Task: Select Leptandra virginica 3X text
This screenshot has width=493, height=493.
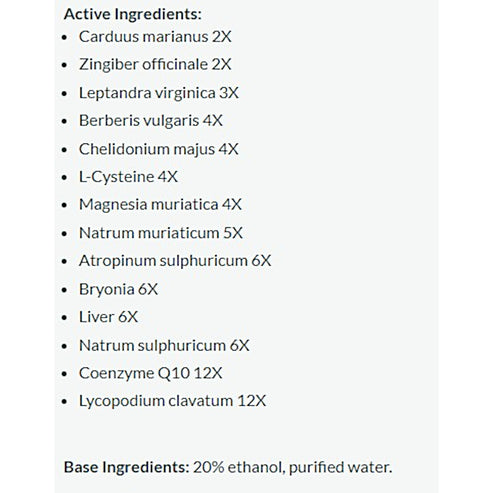Action: (x=159, y=93)
